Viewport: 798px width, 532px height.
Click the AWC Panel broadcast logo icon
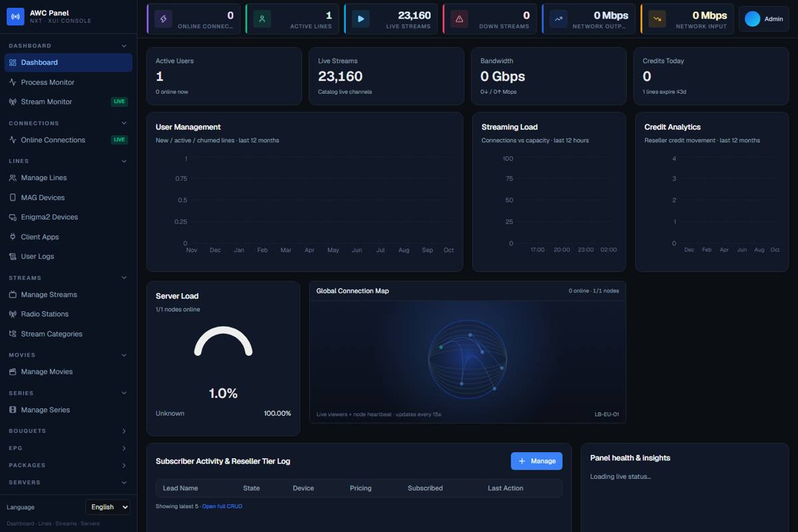[x=15, y=17]
